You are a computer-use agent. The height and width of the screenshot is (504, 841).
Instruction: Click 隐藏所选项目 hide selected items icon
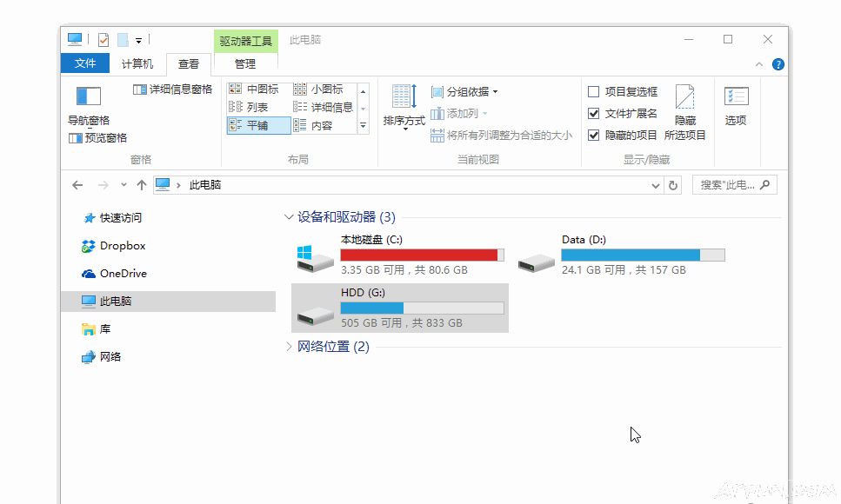pos(685,97)
